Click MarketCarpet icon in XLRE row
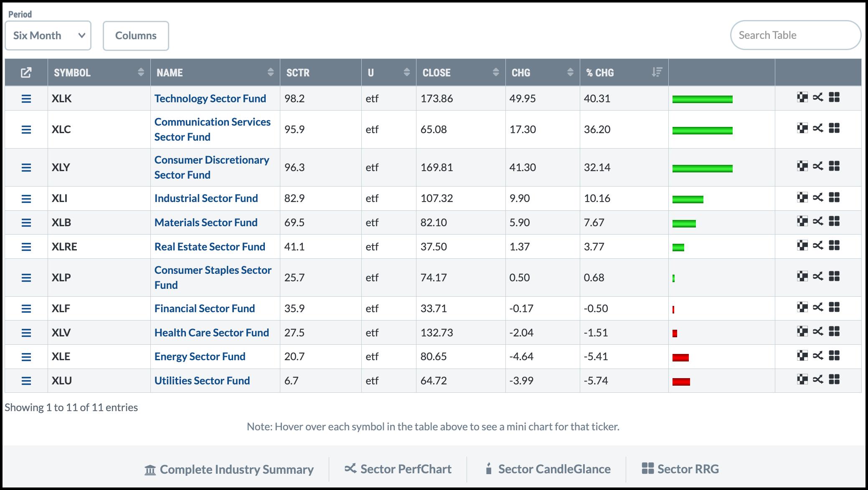This screenshot has height=490, width=868. [x=802, y=245]
